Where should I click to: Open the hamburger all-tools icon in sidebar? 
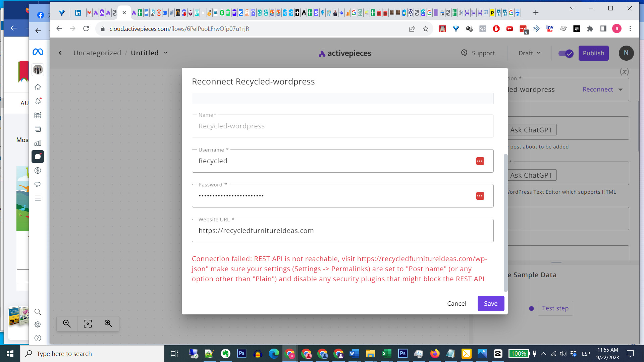pyautogui.click(x=38, y=198)
